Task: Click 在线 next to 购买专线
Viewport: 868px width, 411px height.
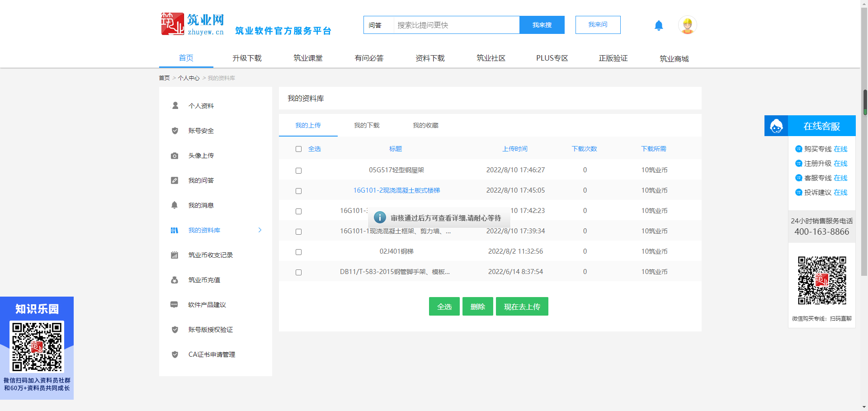Action: pyautogui.click(x=840, y=149)
